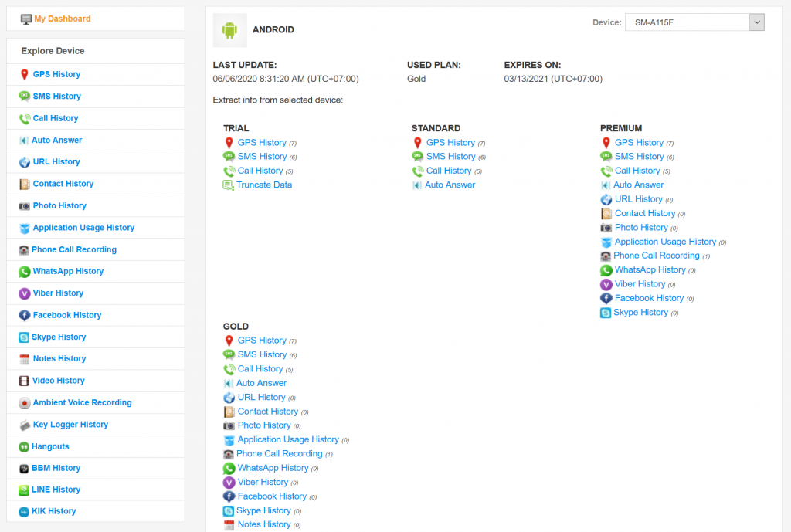Click the GPS History pin icon in sidebar
Screen dimensions: 791x532
[24, 75]
